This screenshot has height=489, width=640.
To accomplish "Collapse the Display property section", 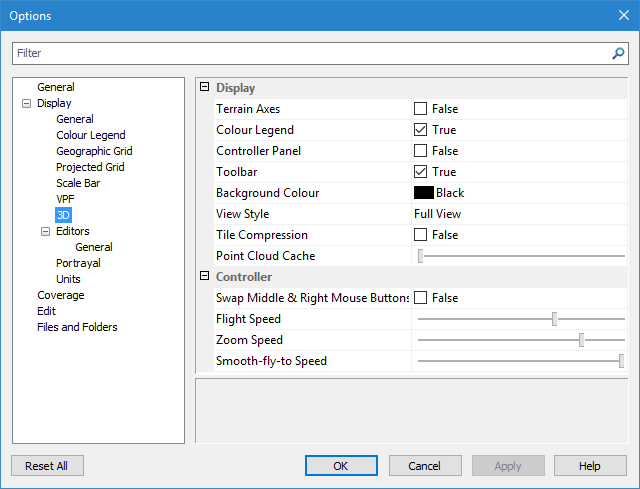I will pos(205,88).
